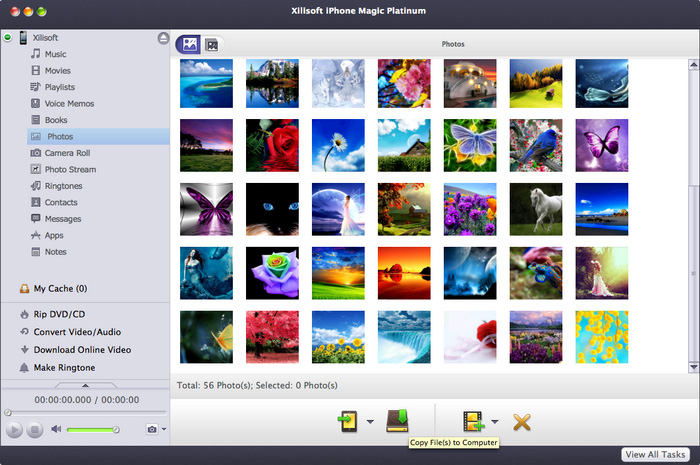The height and width of the screenshot is (465, 700).
Task: Click the copy files to device icon
Action: click(347, 421)
